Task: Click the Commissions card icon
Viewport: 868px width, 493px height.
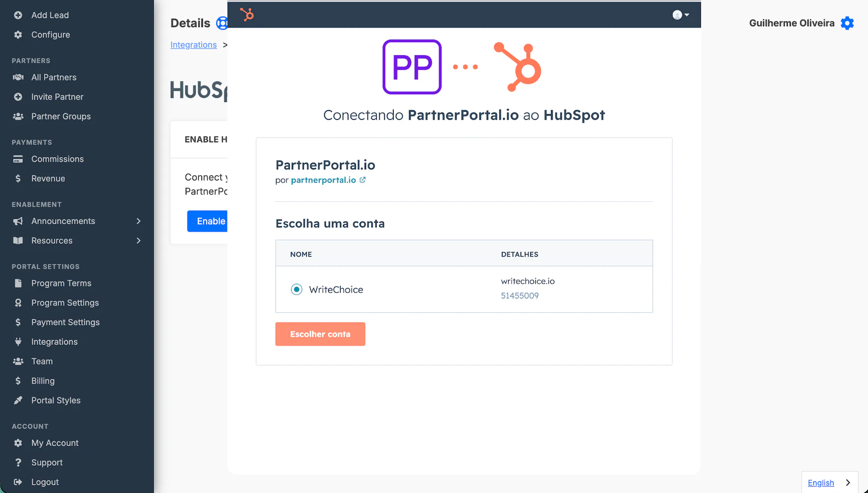Action: point(18,159)
